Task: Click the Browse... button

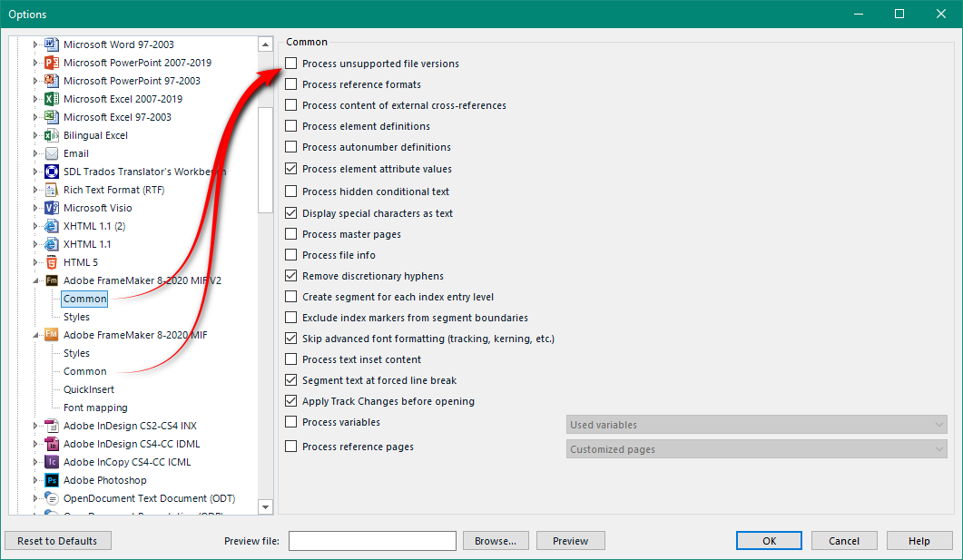Action: pos(496,541)
